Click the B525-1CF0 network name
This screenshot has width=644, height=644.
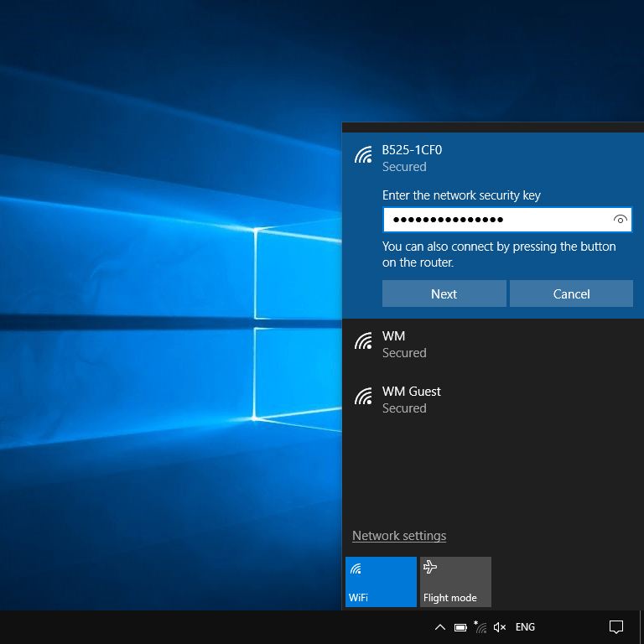pos(412,150)
